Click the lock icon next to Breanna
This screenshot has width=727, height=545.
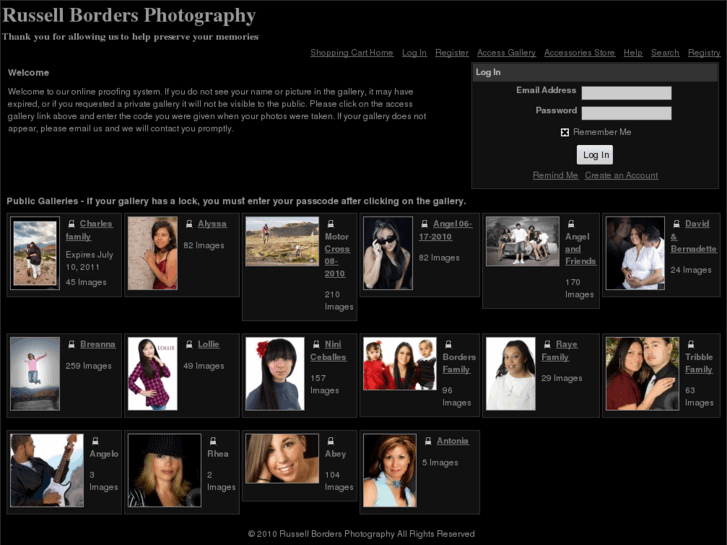tap(71, 345)
